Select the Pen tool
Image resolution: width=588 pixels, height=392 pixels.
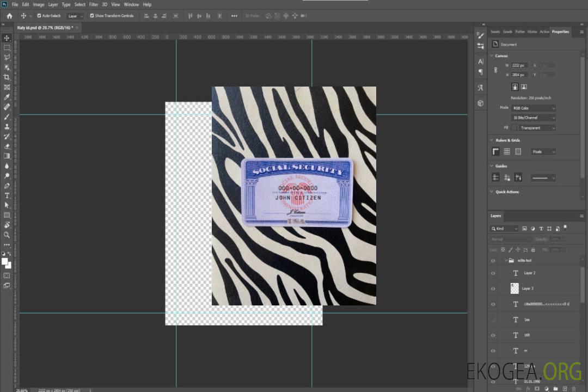coord(7,186)
